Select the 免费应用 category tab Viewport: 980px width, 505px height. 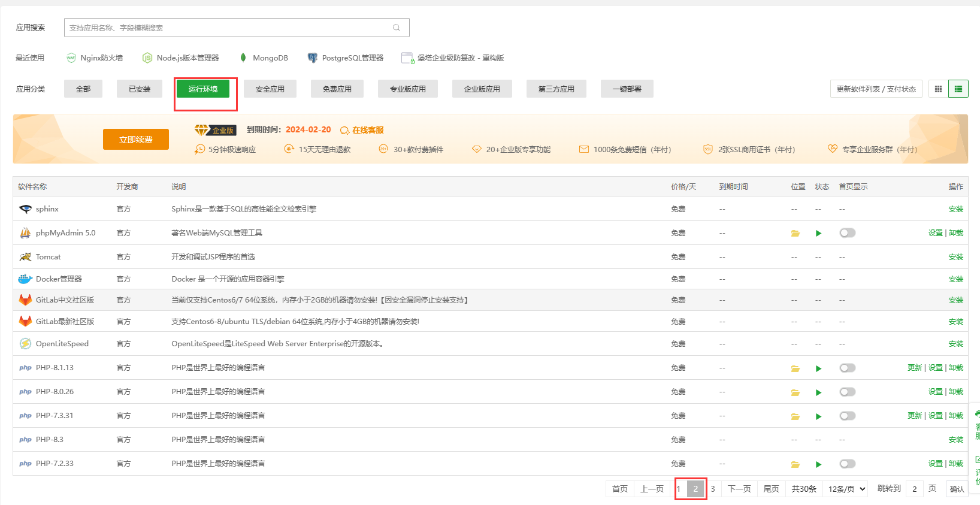click(337, 89)
